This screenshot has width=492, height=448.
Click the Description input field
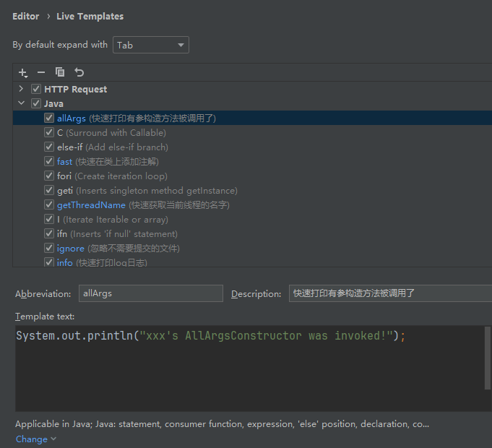(x=390, y=293)
